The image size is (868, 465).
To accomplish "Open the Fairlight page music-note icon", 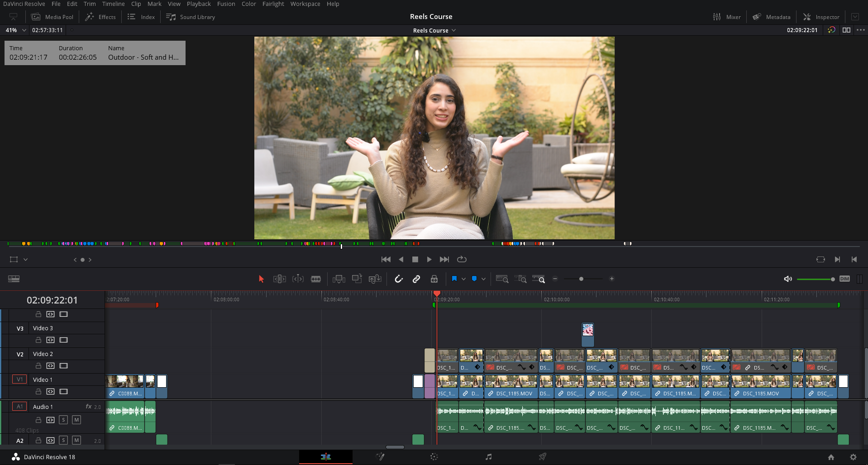I will [x=488, y=457].
